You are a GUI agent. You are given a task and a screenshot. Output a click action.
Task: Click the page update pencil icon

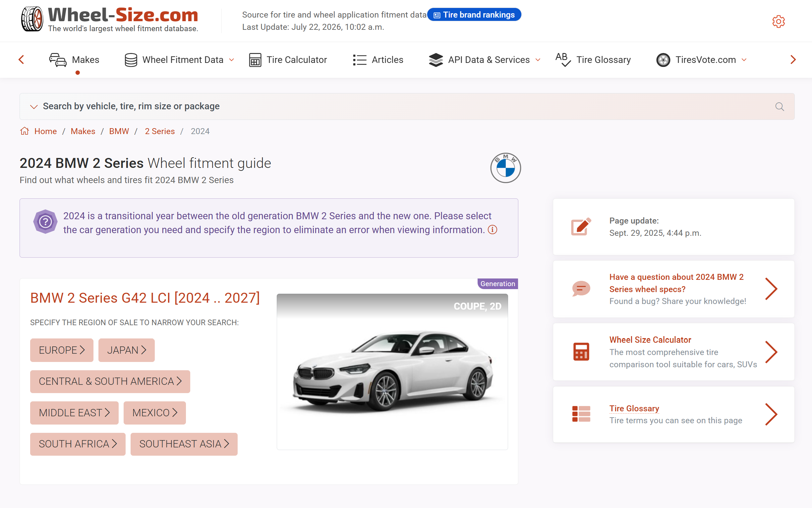pos(581,227)
